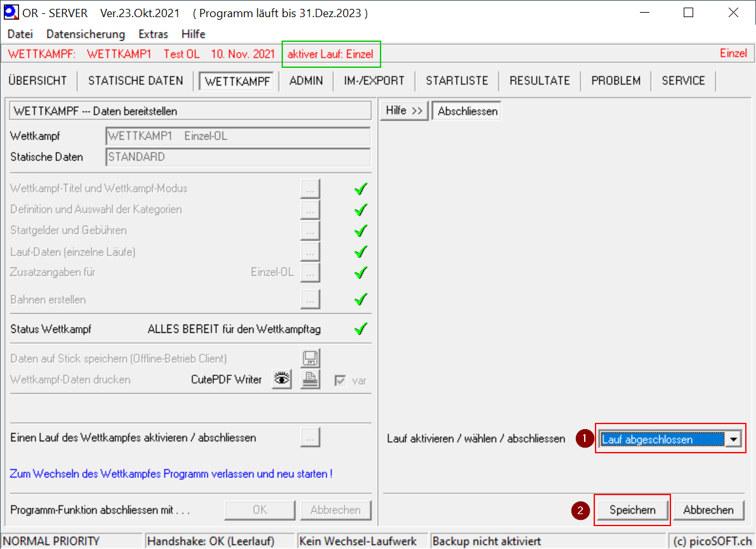This screenshot has width=756, height=549.
Task: Click the Statische Daten STANDARD field
Action: click(238, 157)
